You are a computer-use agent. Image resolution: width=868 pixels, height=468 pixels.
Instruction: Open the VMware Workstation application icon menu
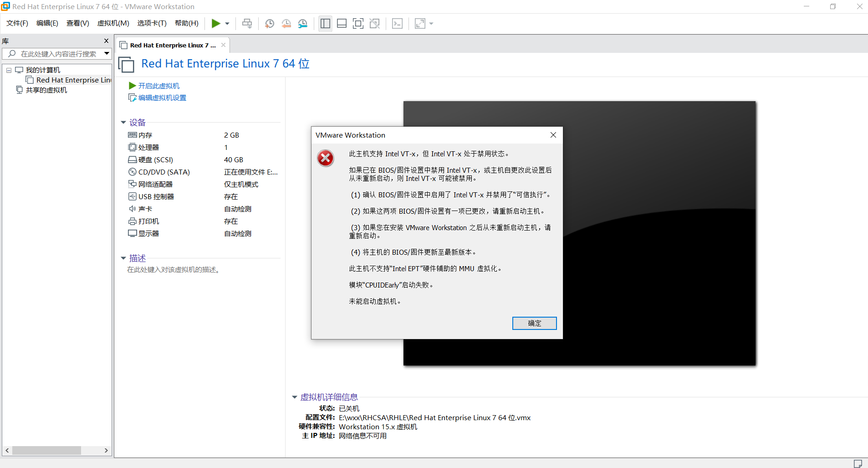[5, 6]
